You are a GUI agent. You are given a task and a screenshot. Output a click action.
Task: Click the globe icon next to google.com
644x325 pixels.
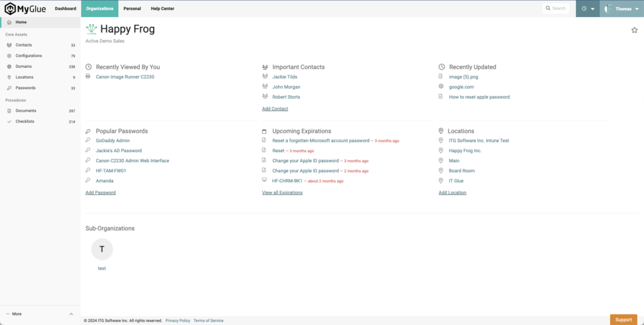tap(441, 87)
